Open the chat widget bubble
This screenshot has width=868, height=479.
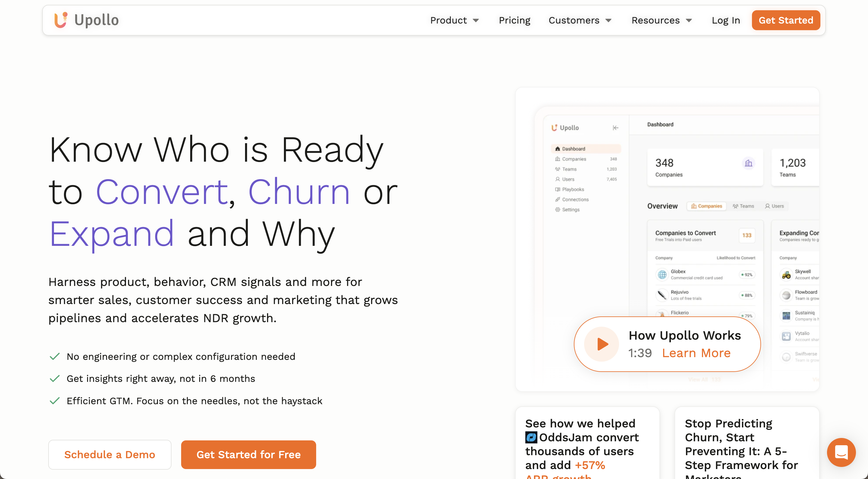[x=841, y=452]
